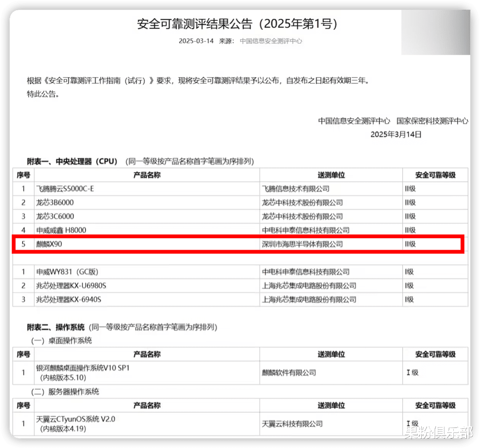Click the 附表一、中央处理器（CPU） heading
Viewport: 480px width, 448px height.
pyautogui.click(x=72, y=161)
